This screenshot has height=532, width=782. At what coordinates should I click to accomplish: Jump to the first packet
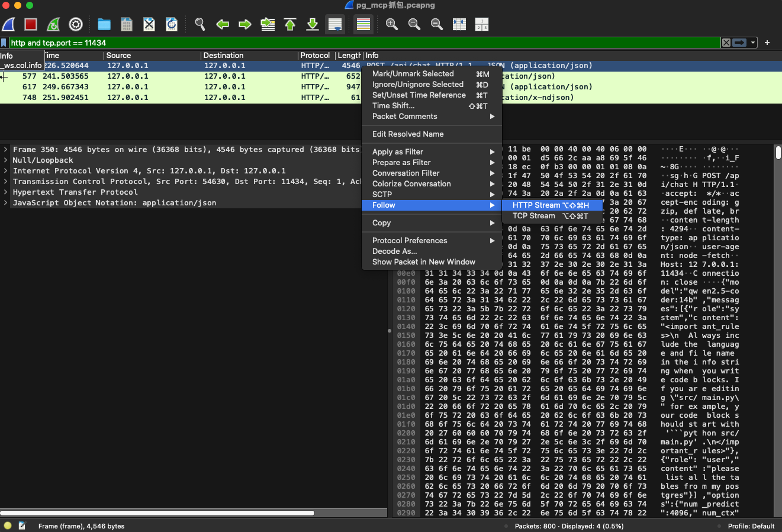point(290,24)
